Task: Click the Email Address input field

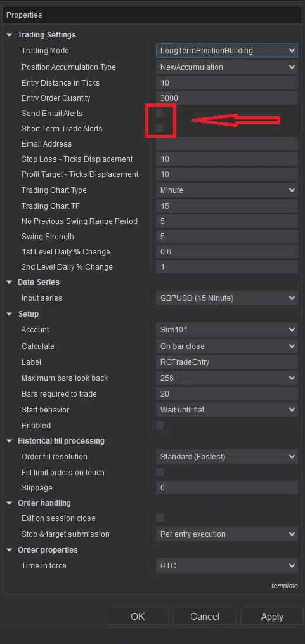Action: (x=226, y=144)
